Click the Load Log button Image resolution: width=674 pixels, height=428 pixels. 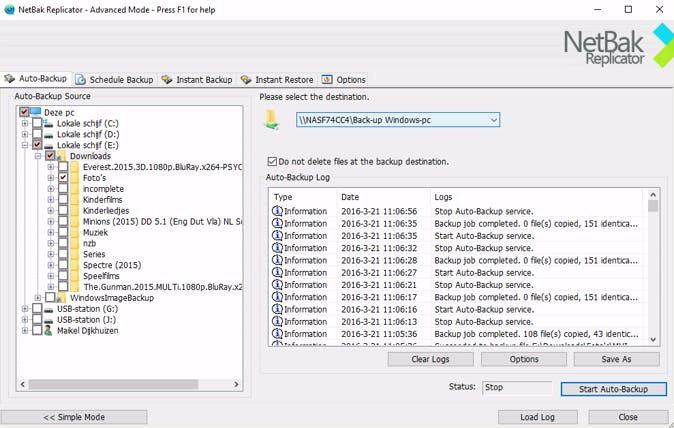click(537, 417)
